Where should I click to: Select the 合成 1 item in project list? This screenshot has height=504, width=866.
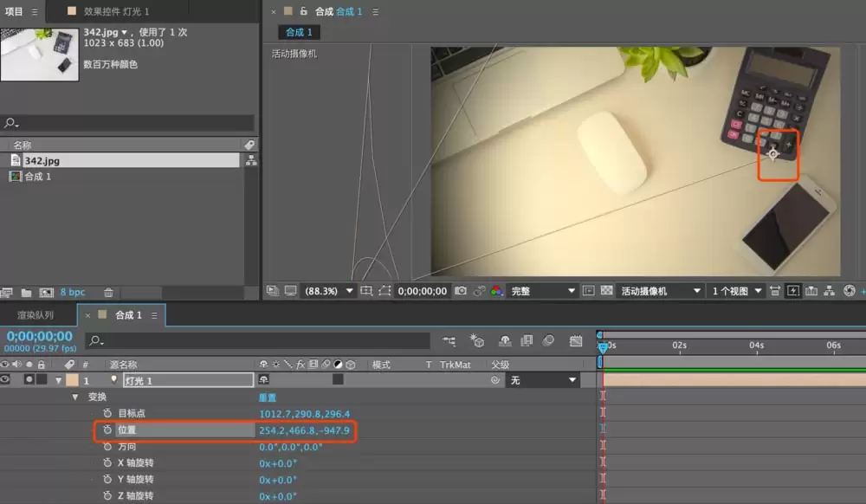coord(37,177)
